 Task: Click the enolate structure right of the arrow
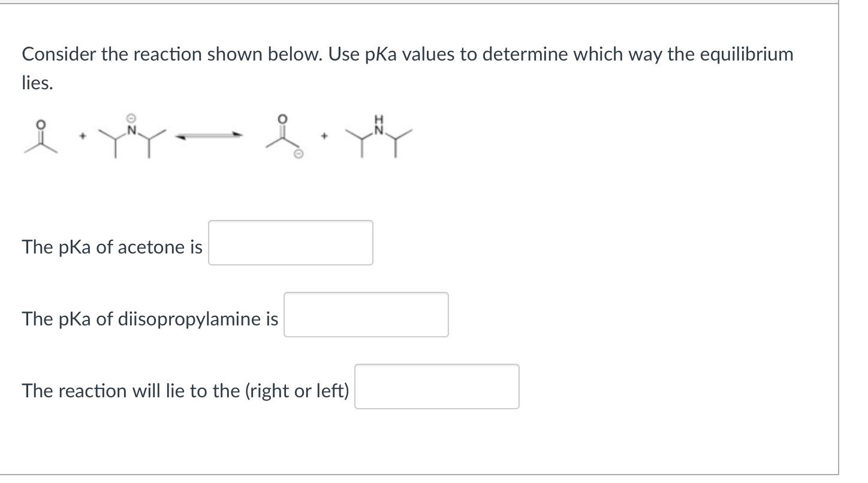coord(284,137)
